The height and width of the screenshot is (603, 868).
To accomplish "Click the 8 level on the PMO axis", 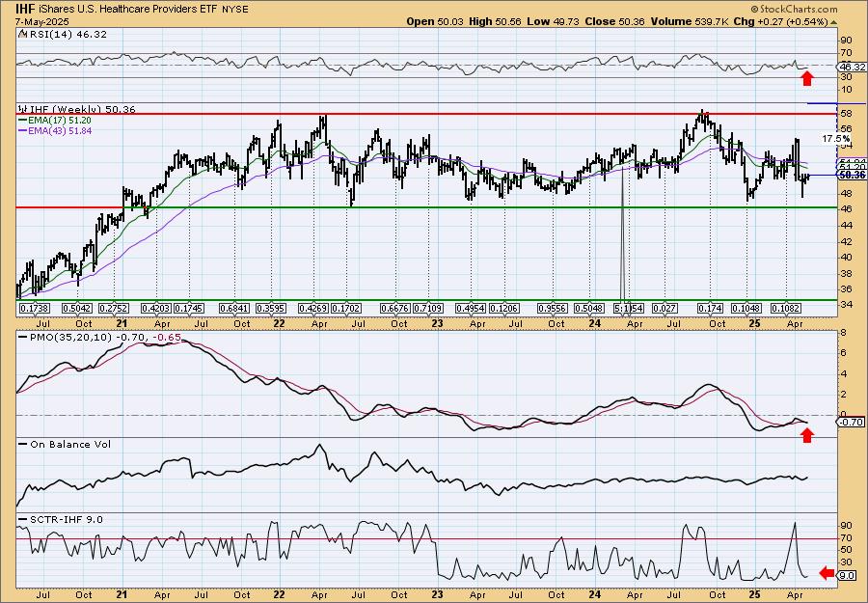I will tap(843, 332).
